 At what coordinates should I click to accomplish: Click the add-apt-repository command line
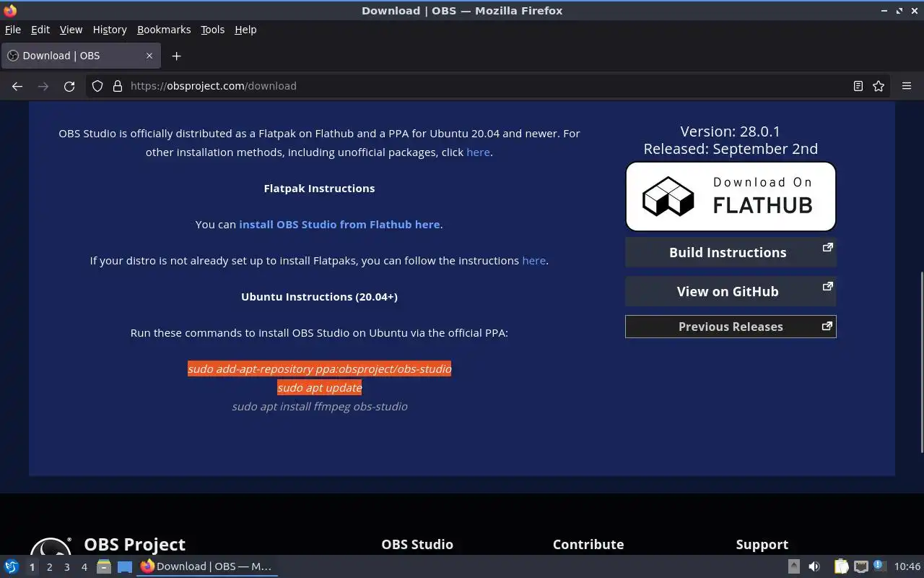click(319, 368)
